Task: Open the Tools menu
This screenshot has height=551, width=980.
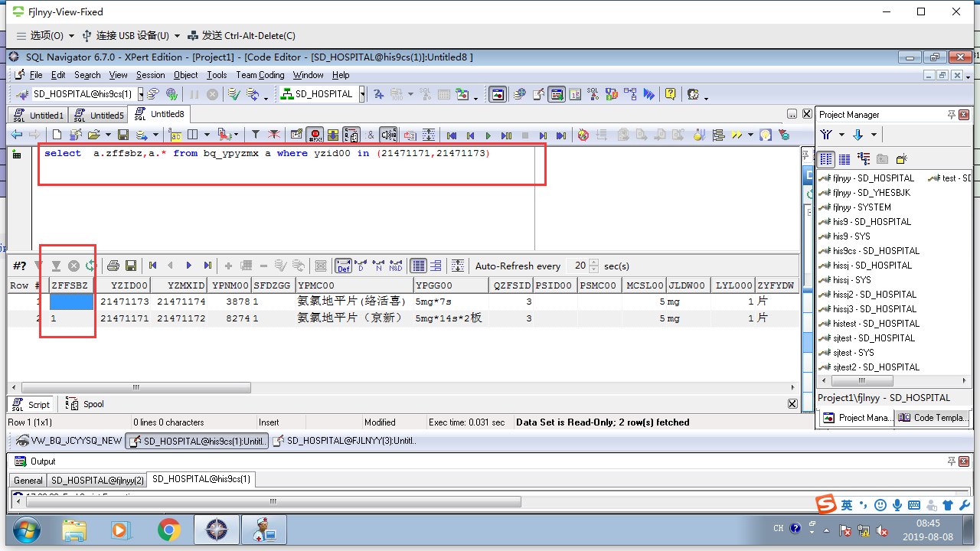Action: (217, 75)
